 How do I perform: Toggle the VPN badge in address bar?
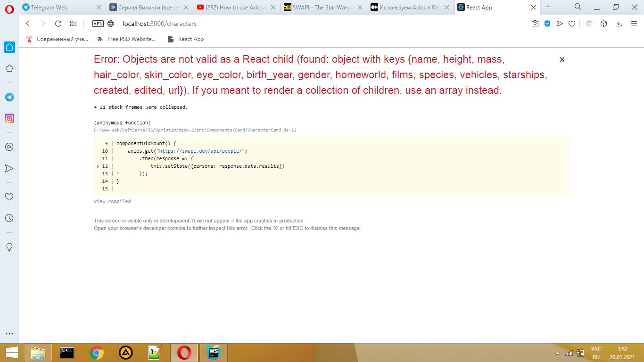pos(98,24)
